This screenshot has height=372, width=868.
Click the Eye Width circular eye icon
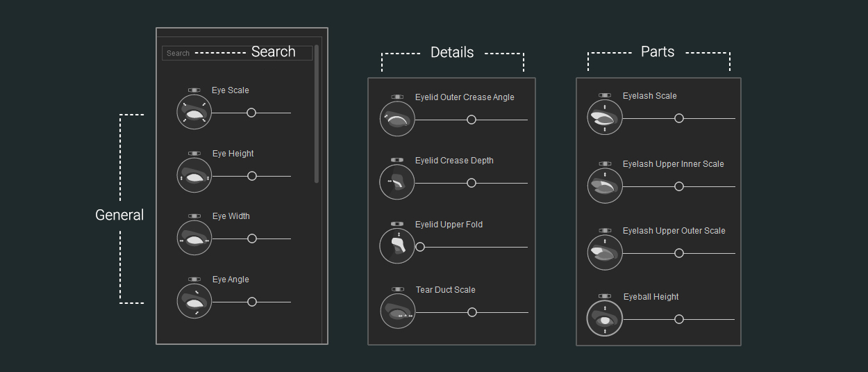point(194,238)
